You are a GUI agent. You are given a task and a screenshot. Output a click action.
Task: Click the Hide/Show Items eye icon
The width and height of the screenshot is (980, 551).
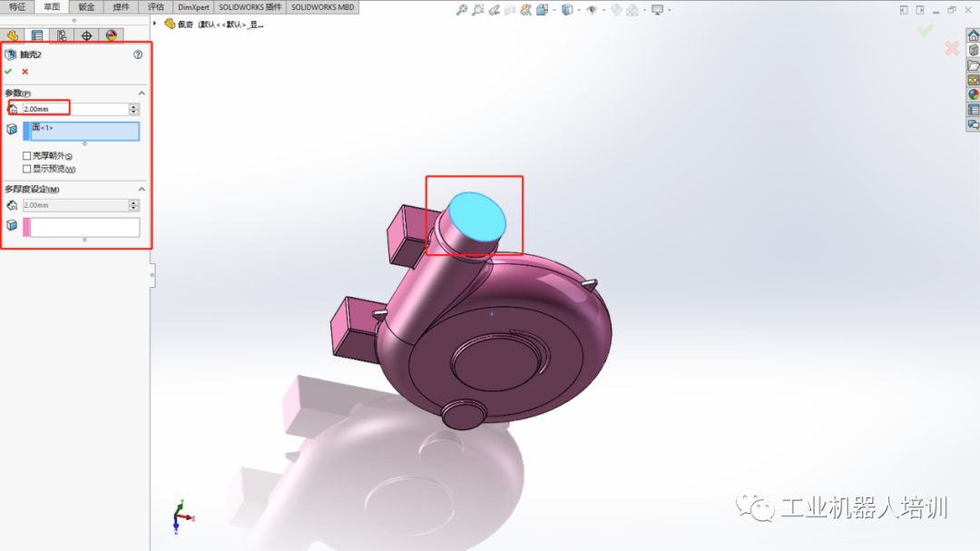[592, 9]
